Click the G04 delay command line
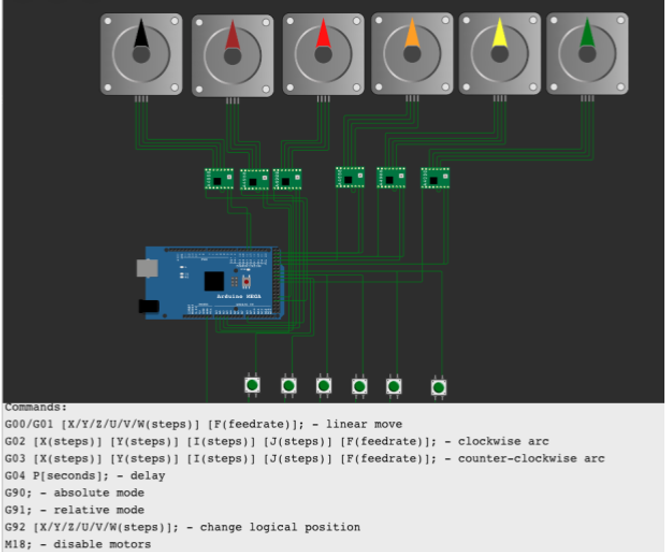This screenshot has width=665, height=552. (85, 476)
